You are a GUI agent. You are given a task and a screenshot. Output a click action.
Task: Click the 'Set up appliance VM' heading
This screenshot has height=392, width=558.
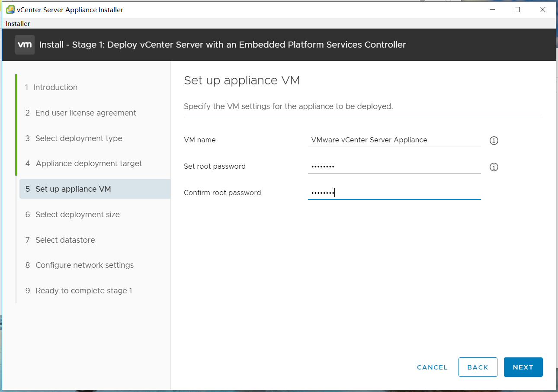(242, 80)
